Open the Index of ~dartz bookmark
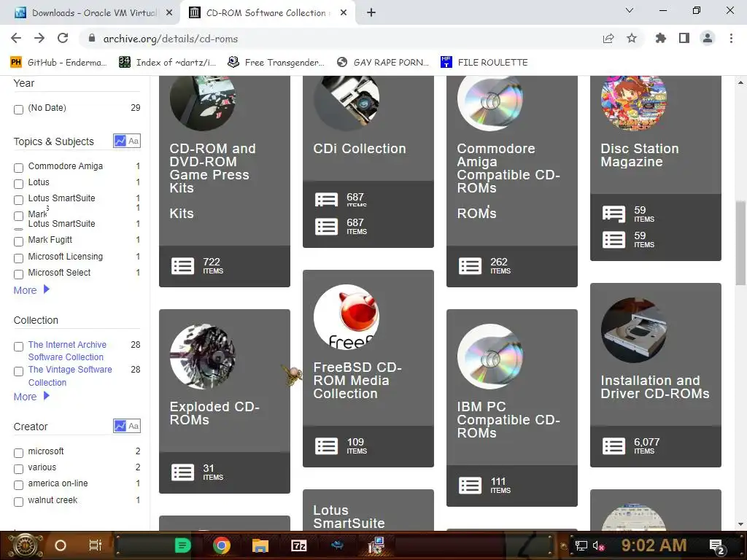Viewport: 747px width, 560px height. [x=167, y=63]
